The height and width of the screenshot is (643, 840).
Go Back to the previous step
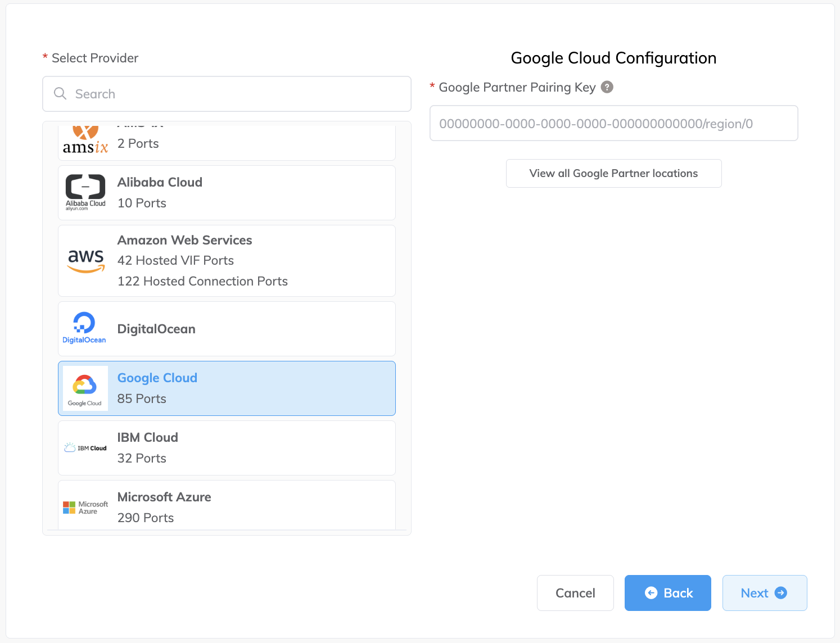(x=667, y=593)
